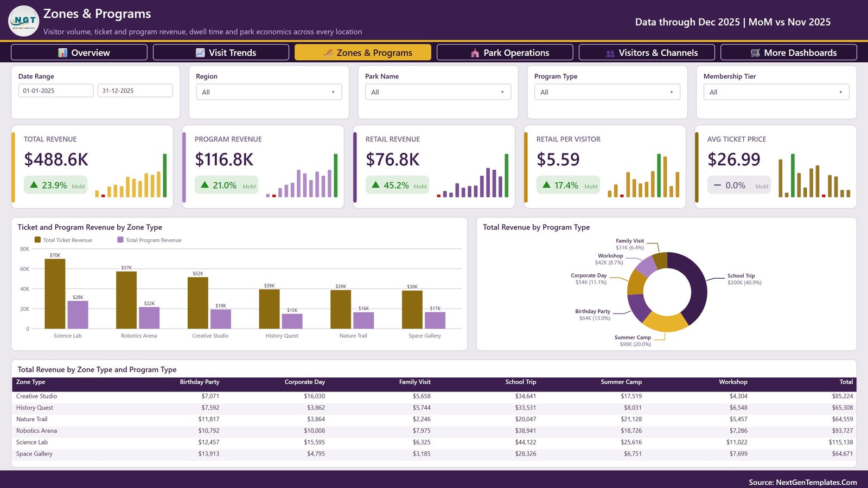
Task: Click the More Dashboards icon
Action: pos(755,53)
